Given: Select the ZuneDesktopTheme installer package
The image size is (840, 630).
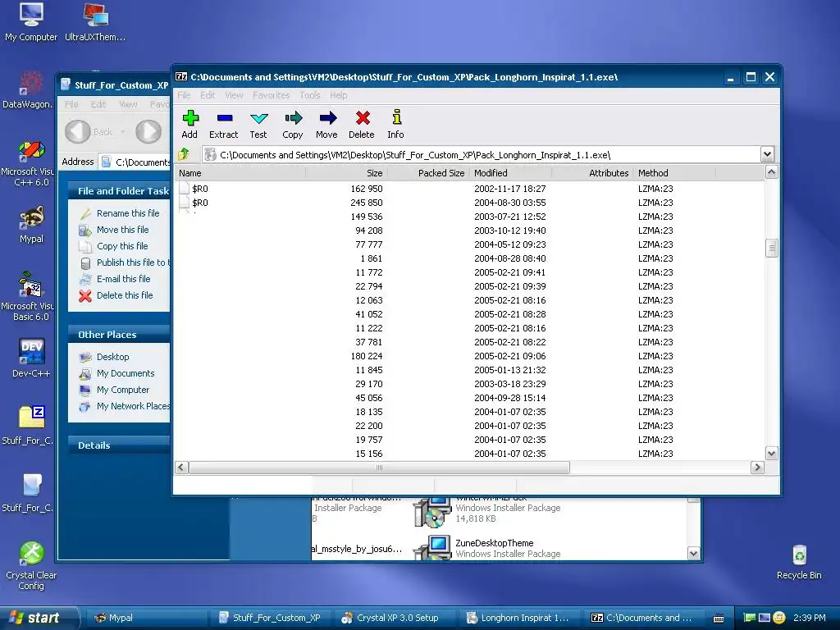Looking at the screenshot, I should tap(487, 547).
